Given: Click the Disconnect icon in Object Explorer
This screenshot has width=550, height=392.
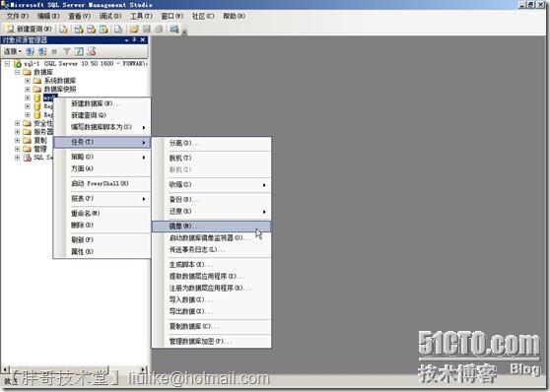Looking at the screenshot, I should point(42,51).
